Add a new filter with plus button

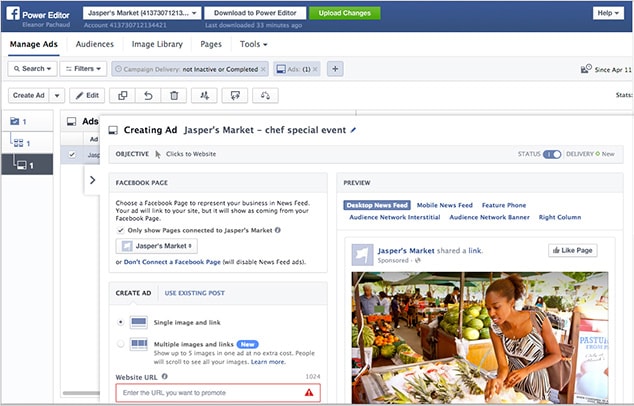(335, 69)
